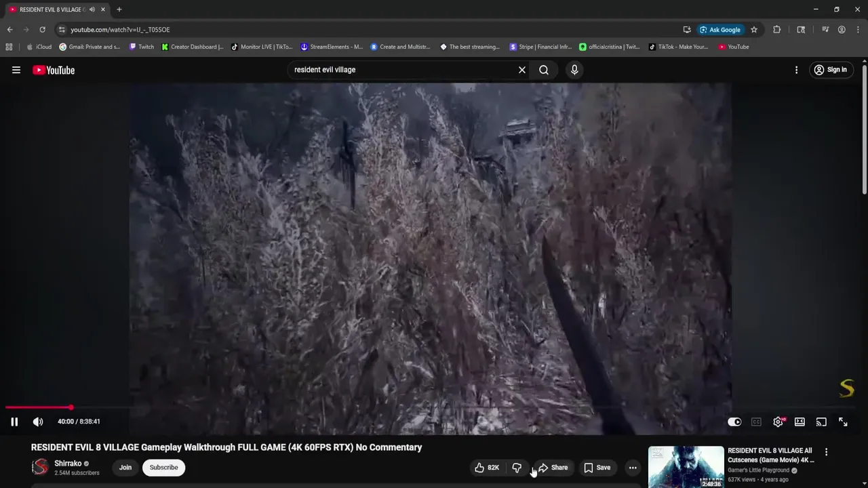Image resolution: width=868 pixels, height=488 pixels.
Task: Open Chrome three-dot menu
Action: click(858, 30)
